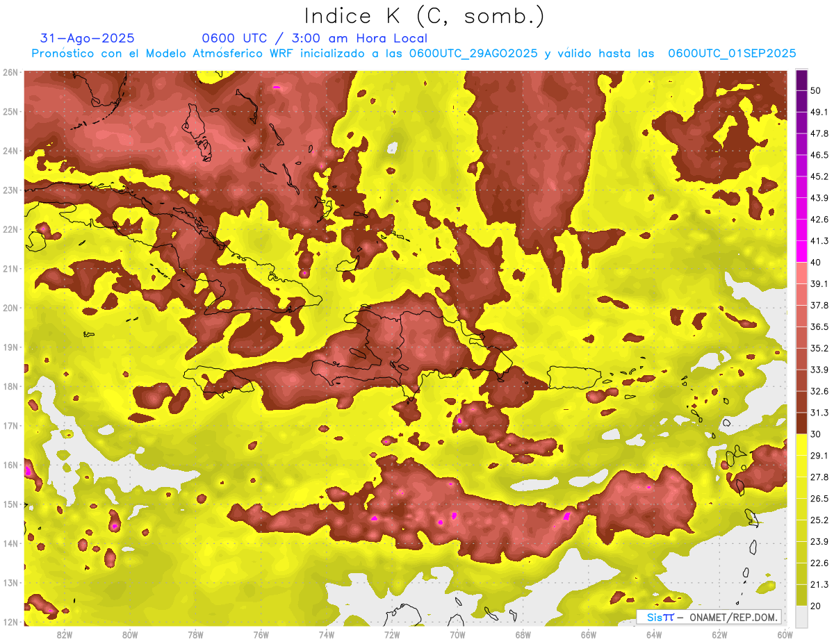Click the 23N latitude label
Image resolution: width=834 pixels, height=644 pixels.
point(10,190)
